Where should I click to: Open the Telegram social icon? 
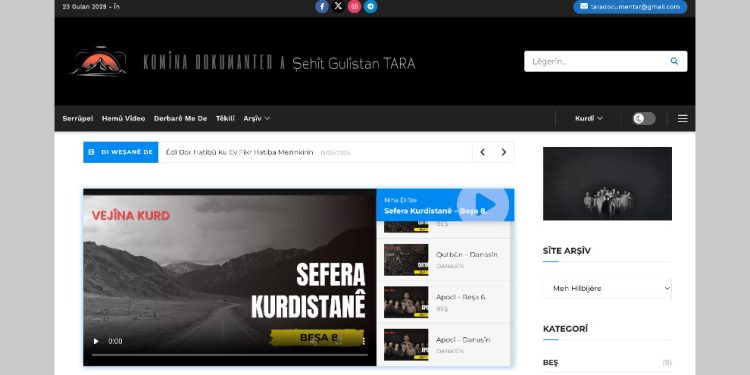pos(371,7)
